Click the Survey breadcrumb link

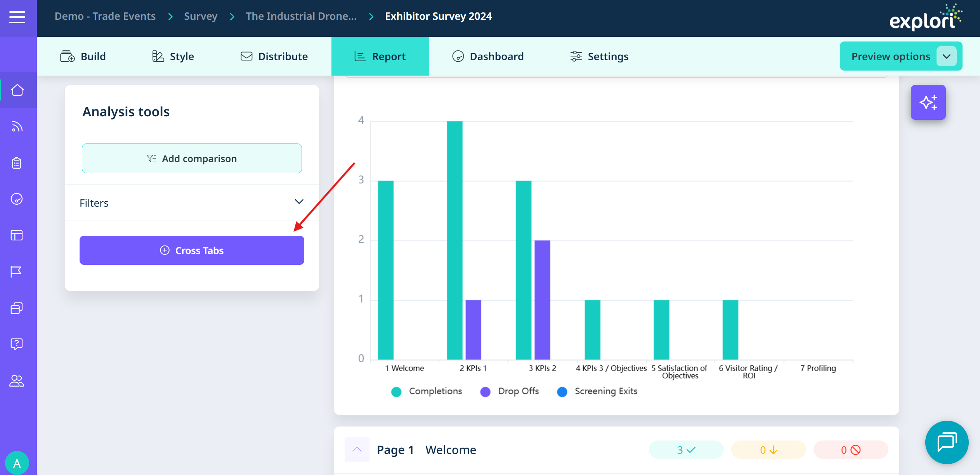pos(200,16)
